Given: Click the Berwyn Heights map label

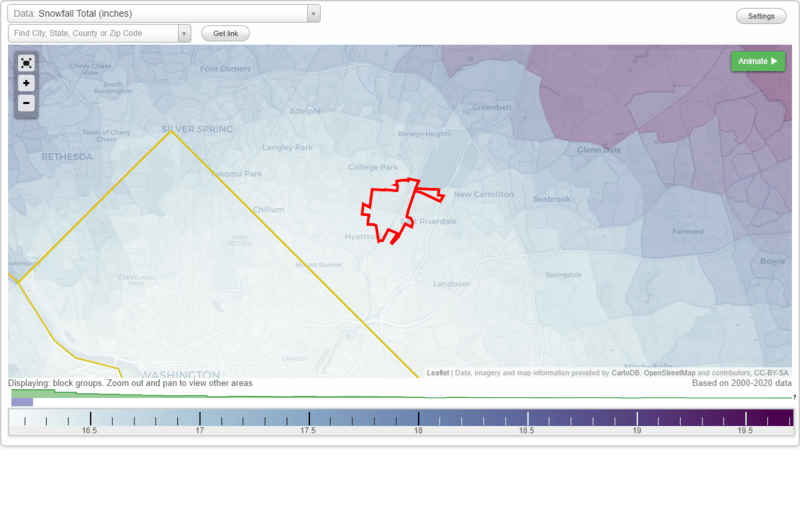Looking at the screenshot, I should pyautogui.click(x=424, y=134).
